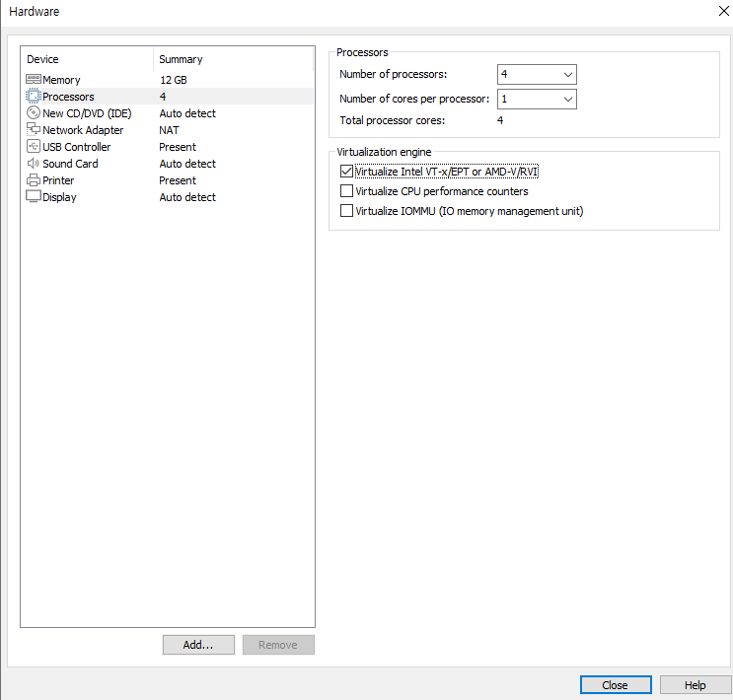The width and height of the screenshot is (733, 700).
Task: Click the Summary column header
Action: (x=181, y=59)
